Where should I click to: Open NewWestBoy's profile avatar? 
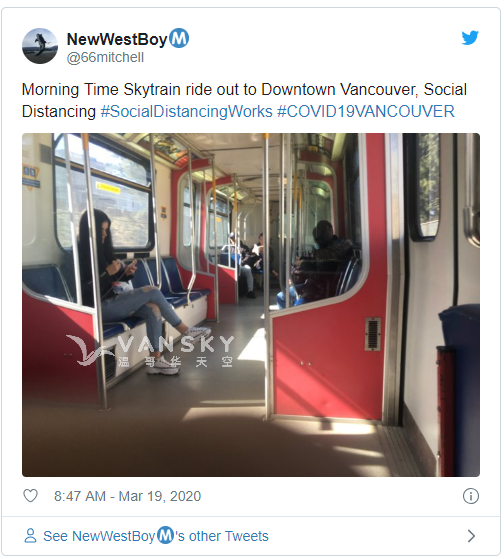click(40, 46)
